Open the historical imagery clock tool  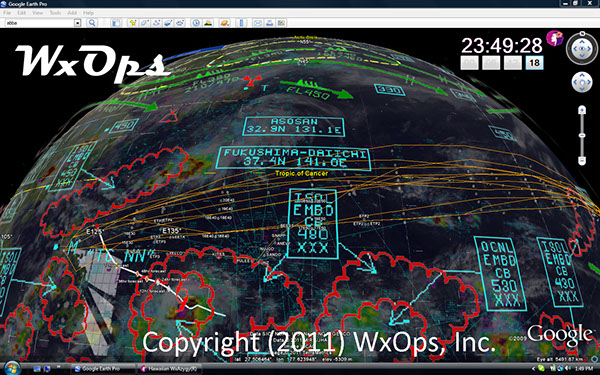(x=196, y=23)
